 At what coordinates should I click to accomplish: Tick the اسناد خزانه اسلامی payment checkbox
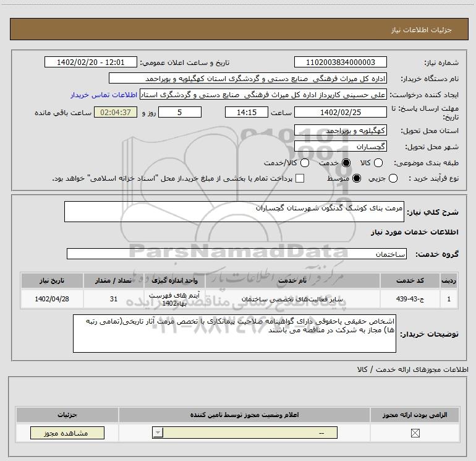[300, 178]
